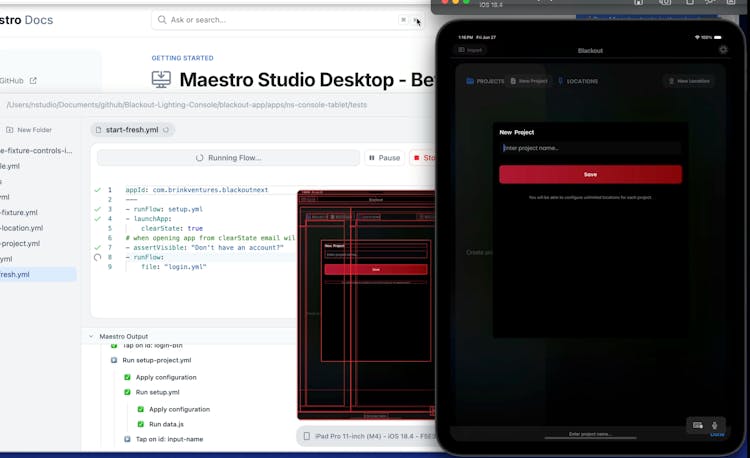Click the Maestro Studio Desktop monitor icon
Viewport: 750px width, 458px height.
click(161, 79)
